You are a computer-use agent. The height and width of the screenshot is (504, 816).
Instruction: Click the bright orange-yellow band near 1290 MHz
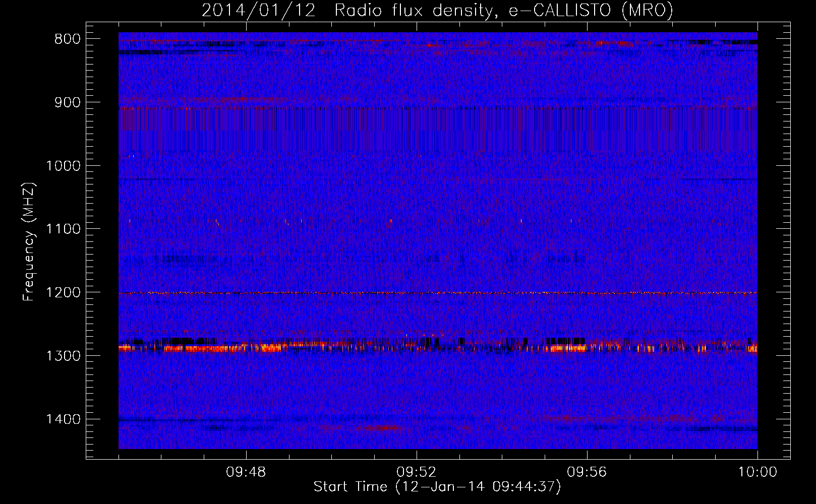coord(438,347)
